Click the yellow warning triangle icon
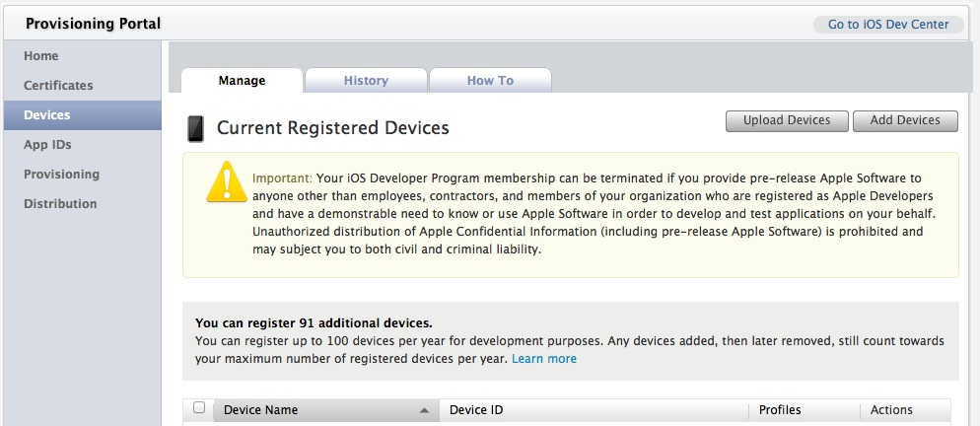980x426 pixels. pyautogui.click(x=227, y=182)
